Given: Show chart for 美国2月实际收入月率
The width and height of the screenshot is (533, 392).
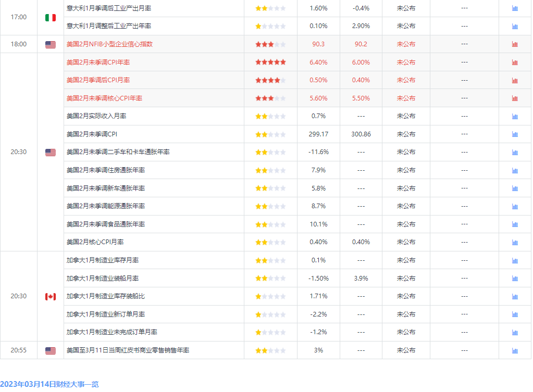Looking at the screenshot, I should [x=515, y=116].
